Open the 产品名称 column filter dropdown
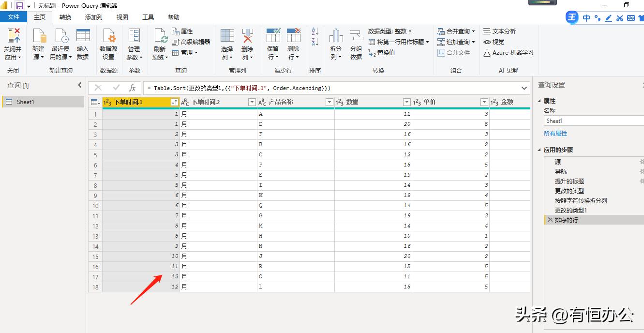The height and width of the screenshot is (333, 644). pos(329,102)
